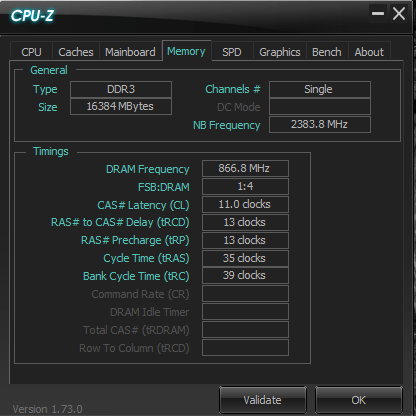Screen dimensions: 416x416
Task: Open the About tab
Action: pos(369,52)
